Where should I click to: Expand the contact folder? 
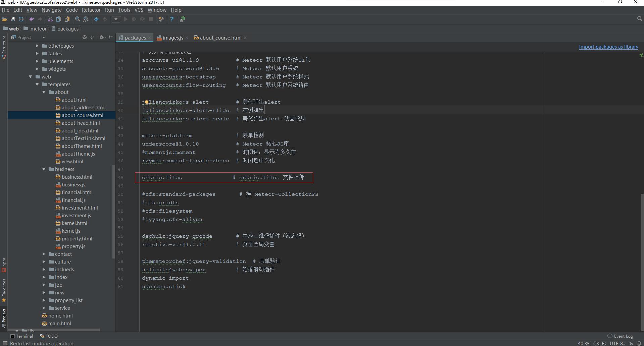pyautogui.click(x=43, y=254)
